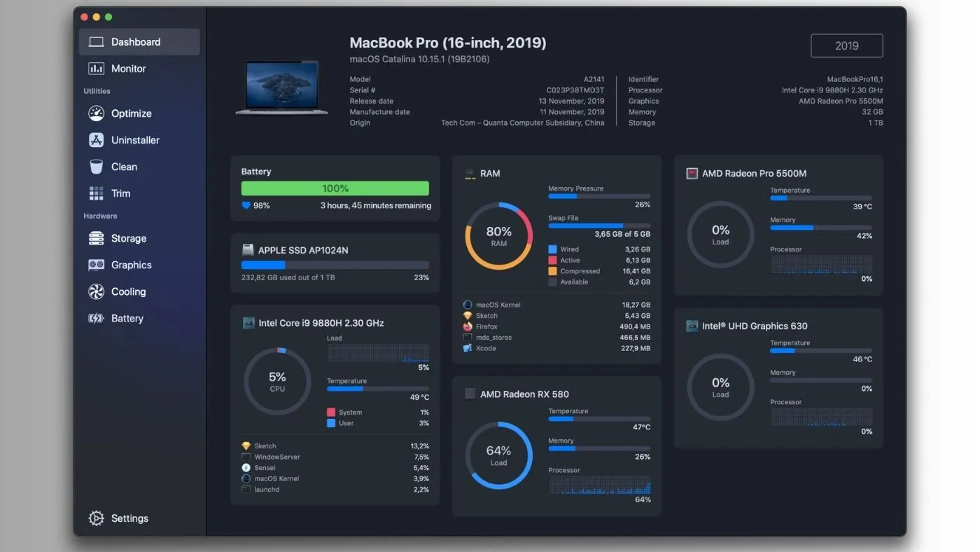Open the Monitor section icon
This screenshot has height=552, width=980.
pyautogui.click(x=96, y=69)
